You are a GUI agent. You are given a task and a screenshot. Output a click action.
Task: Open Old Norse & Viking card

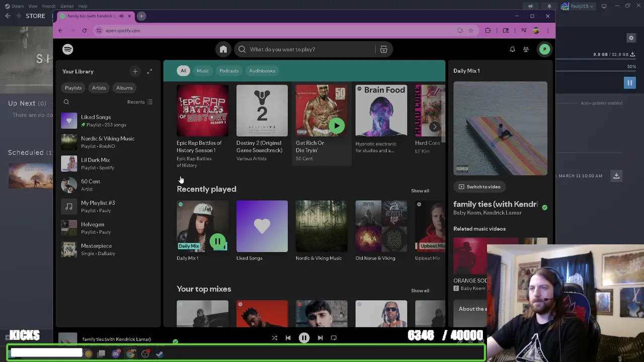pyautogui.click(x=381, y=231)
